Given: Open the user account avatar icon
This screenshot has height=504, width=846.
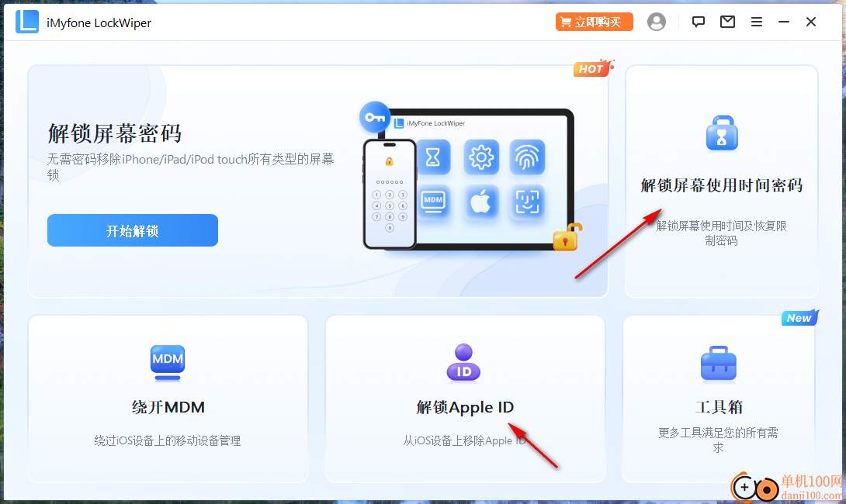Looking at the screenshot, I should [656, 22].
